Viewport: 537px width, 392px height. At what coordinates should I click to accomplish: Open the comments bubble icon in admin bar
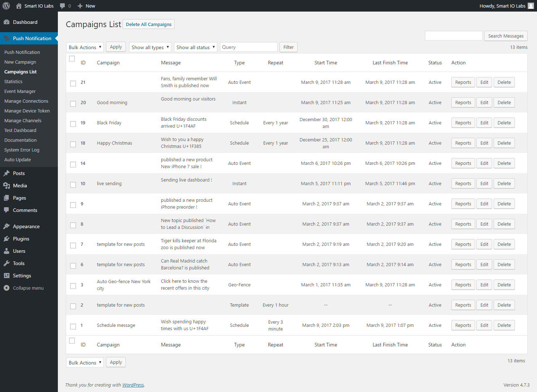pyautogui.click(x=63, y=6)
